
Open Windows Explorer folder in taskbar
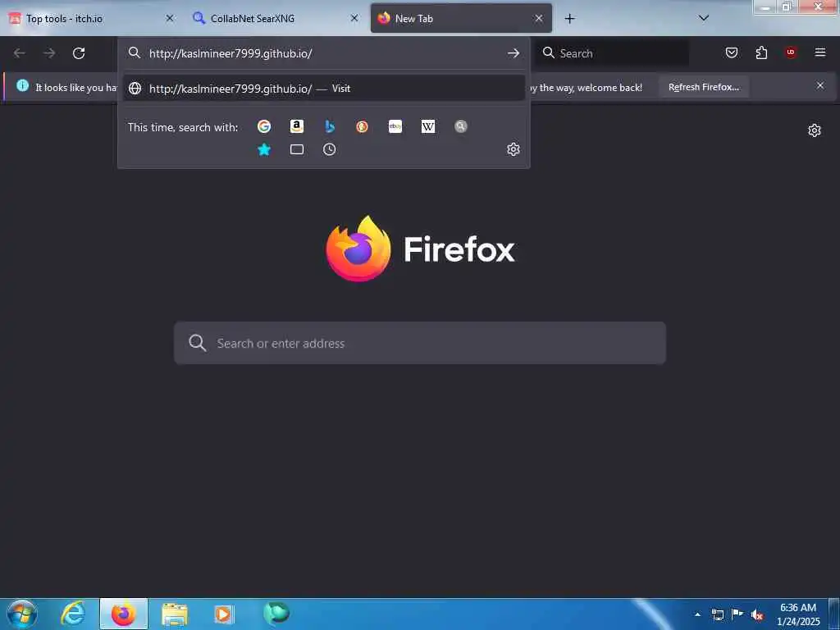175,614
